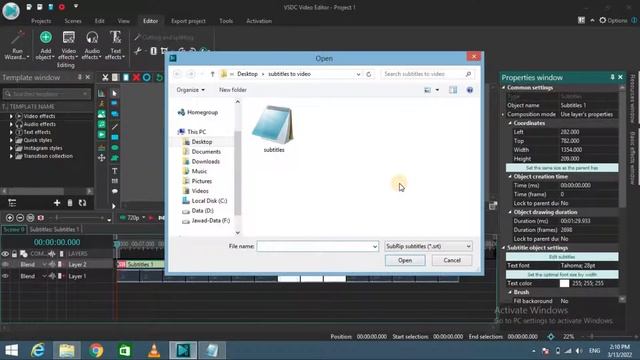The width and height of the screenshot is (640, 360).
Task: Click the trash icon in Template window
Action: click(x=70, y=203)
